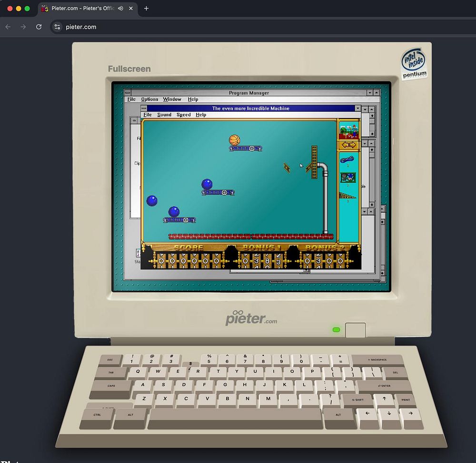
Task: Select the right red brick wall segment
Action: [292, 236]
